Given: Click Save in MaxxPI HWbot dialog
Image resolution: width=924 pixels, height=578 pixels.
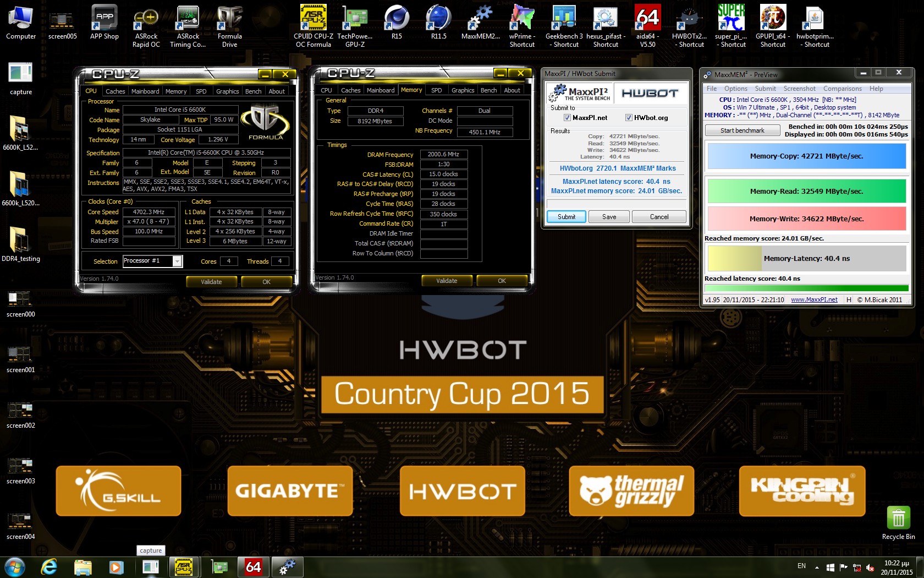Looking at the screenshot, I should coord(609,217).
